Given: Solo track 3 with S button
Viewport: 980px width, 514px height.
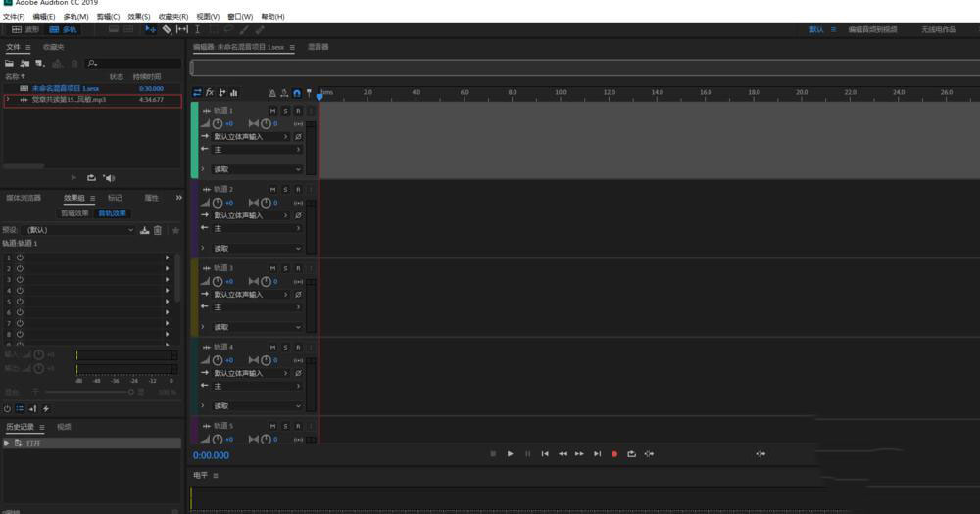Looking at the screenshot, I should pyautogui.click(x=285, y=268).
